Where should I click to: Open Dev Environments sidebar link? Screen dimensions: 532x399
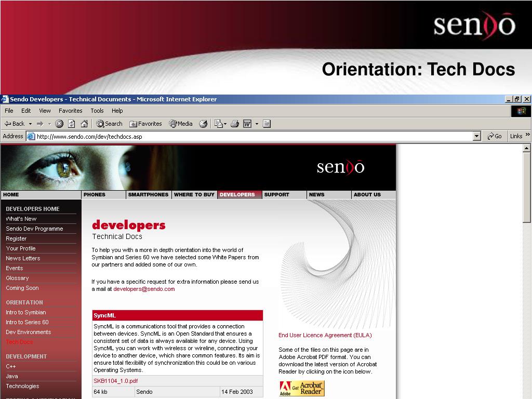(28, 332)
